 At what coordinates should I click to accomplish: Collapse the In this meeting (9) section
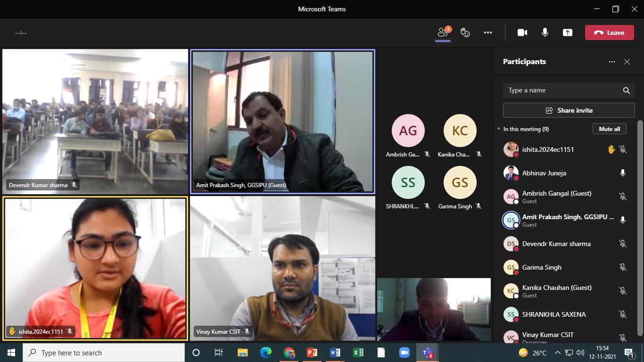tap(499, 129)
